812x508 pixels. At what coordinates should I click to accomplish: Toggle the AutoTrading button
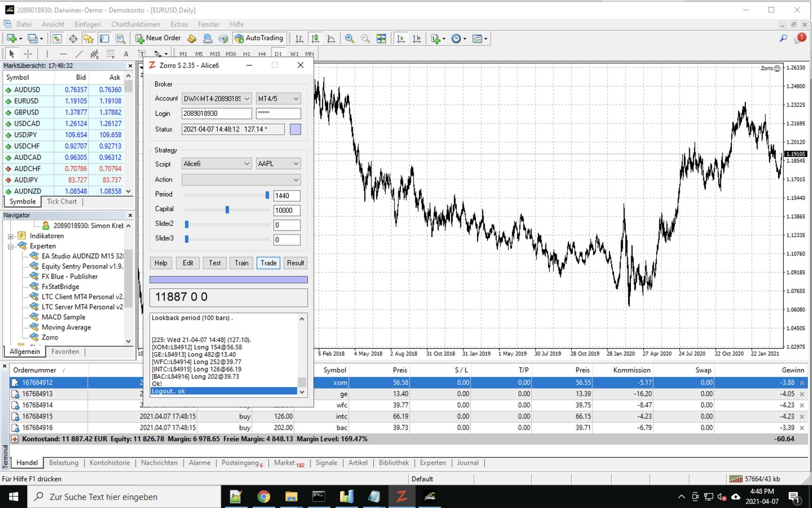point(259,38)
